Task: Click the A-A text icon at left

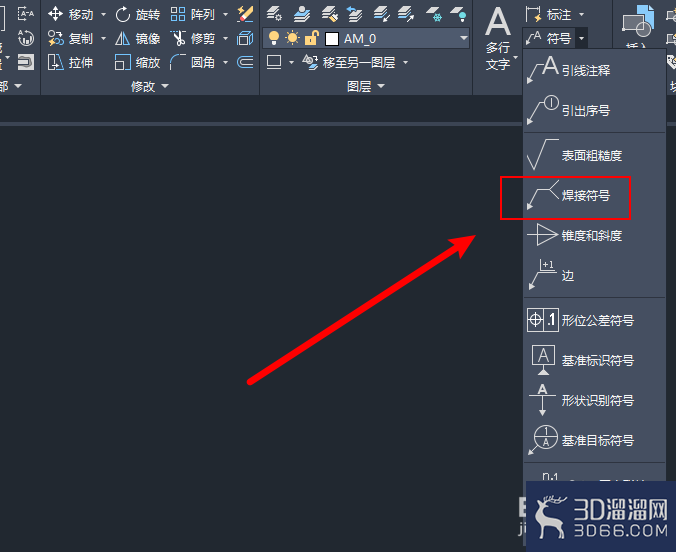Action: (x=25, y=14)
